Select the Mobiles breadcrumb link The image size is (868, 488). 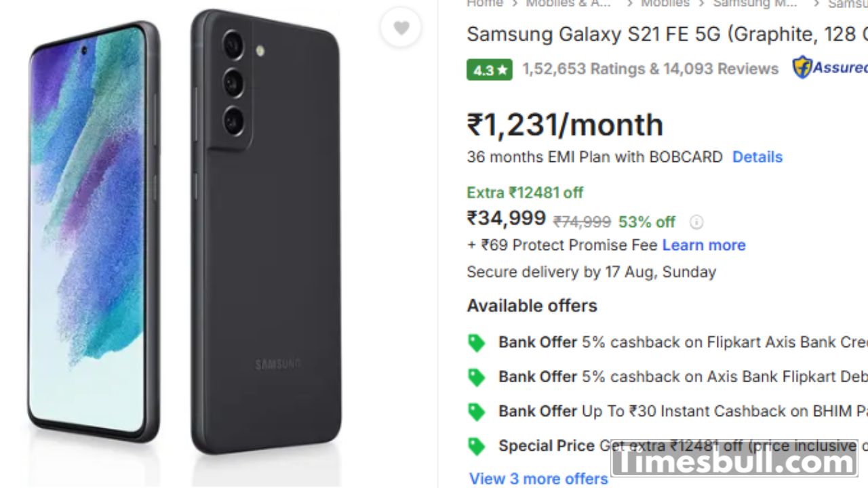pyautogui.click(x=665, y=4)
